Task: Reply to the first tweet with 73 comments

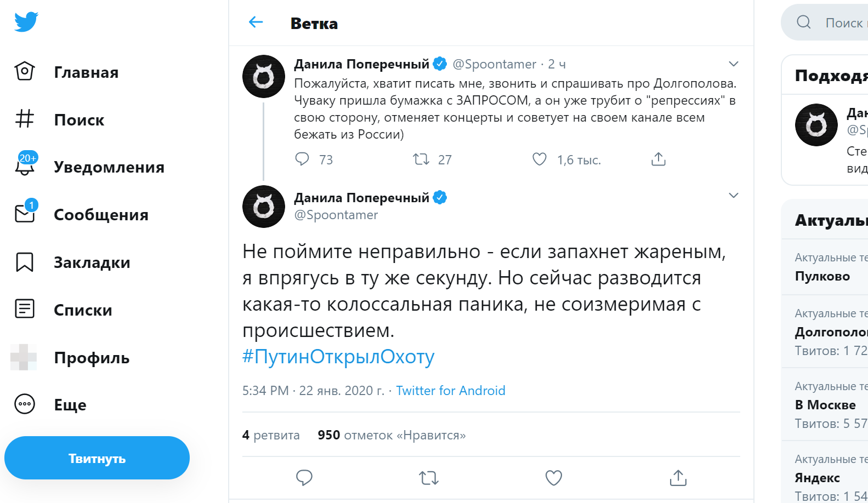Action: (x=302, y=159)
